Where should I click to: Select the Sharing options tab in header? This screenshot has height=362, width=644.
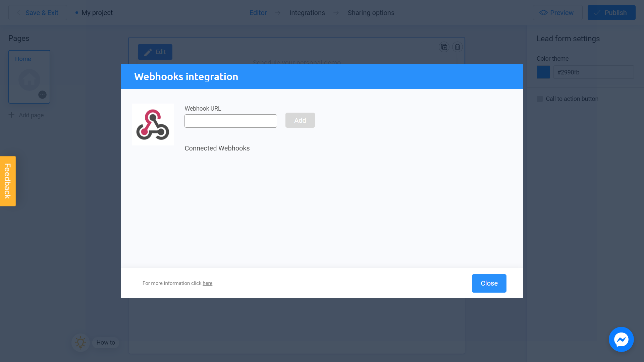pos(371,13)
